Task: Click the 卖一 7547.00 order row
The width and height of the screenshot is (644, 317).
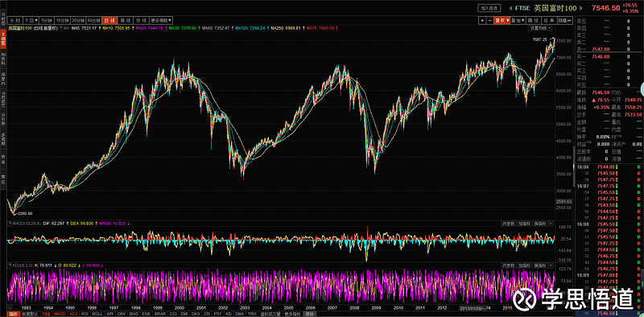Action: click(x=609, y=49)
